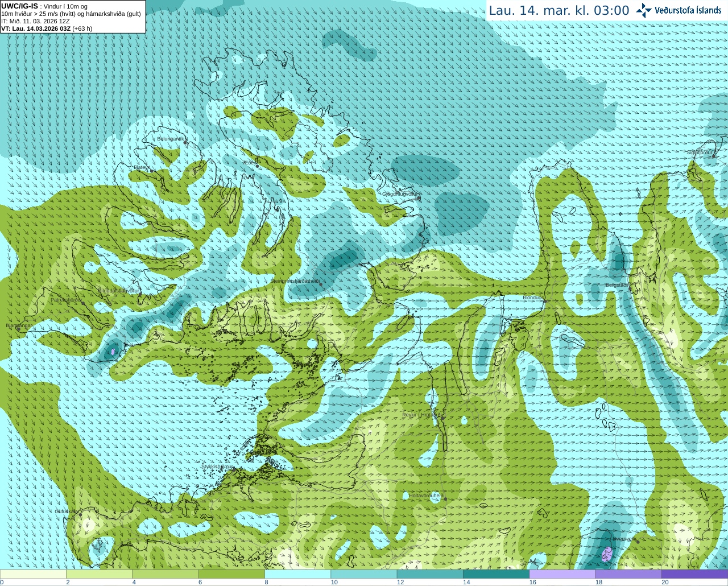Viewport: 728px width, 586px height.
Task: Click the lavender gust patch near Hveravellir
Action: pyautogui.click(x=607, y=554)
